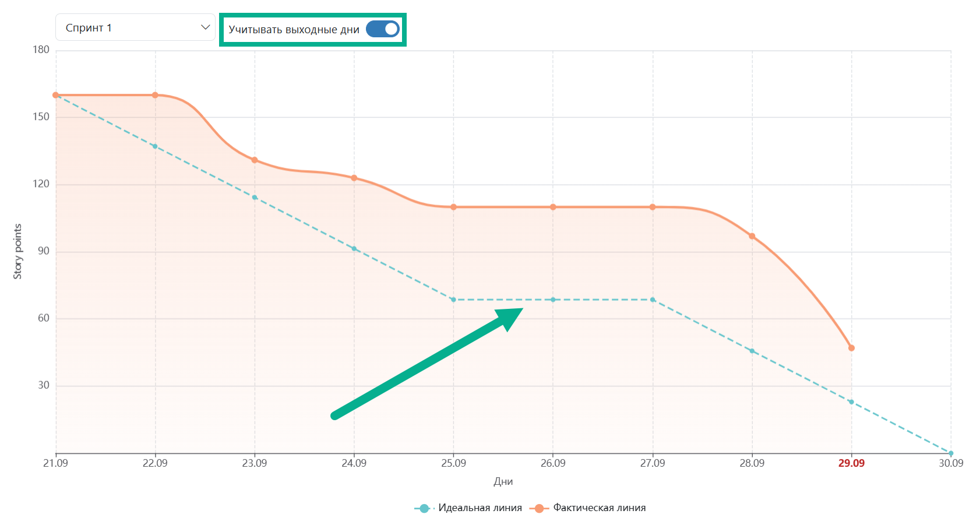The image size is (980, 521).
Task: Select ideal line point at 27.09
Action: coord(653,300)
